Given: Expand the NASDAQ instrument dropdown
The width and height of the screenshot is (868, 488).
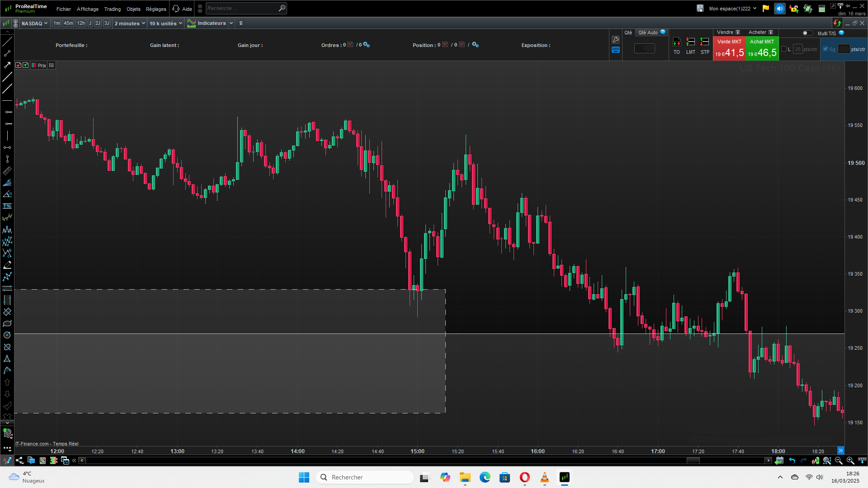Looking at the screenshot, I should tap(34, 23).
